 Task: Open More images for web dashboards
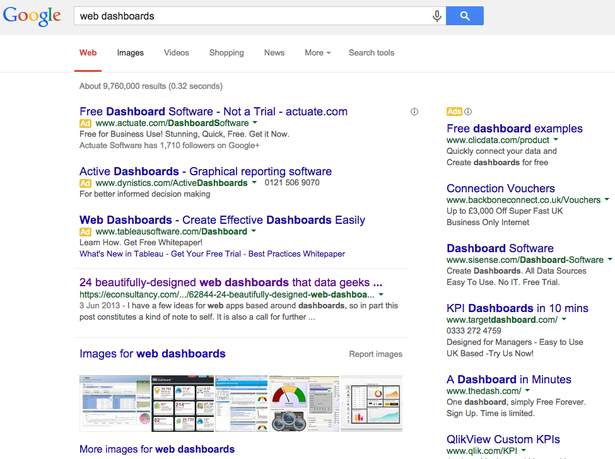click(157, 449)
